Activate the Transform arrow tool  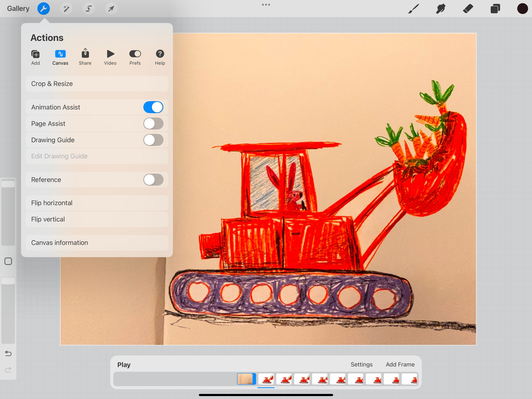click(x=111, y=9)
